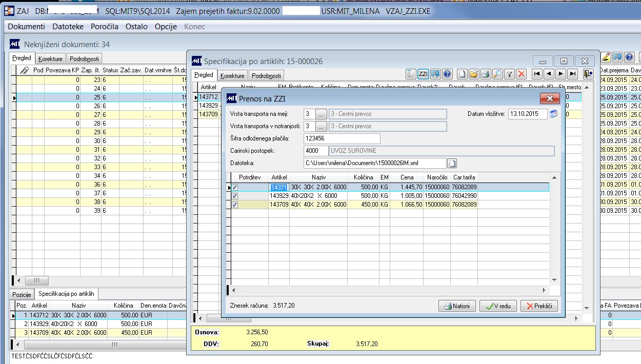Open calendar picker beside Datum vložitve

[x=553, y=114]
